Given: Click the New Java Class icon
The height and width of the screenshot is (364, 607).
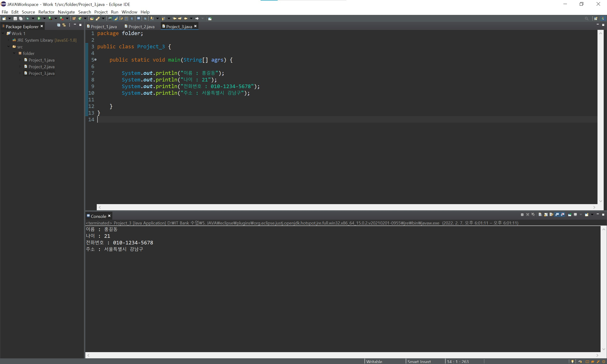Looking at the screenshot, I should point(80,18).
